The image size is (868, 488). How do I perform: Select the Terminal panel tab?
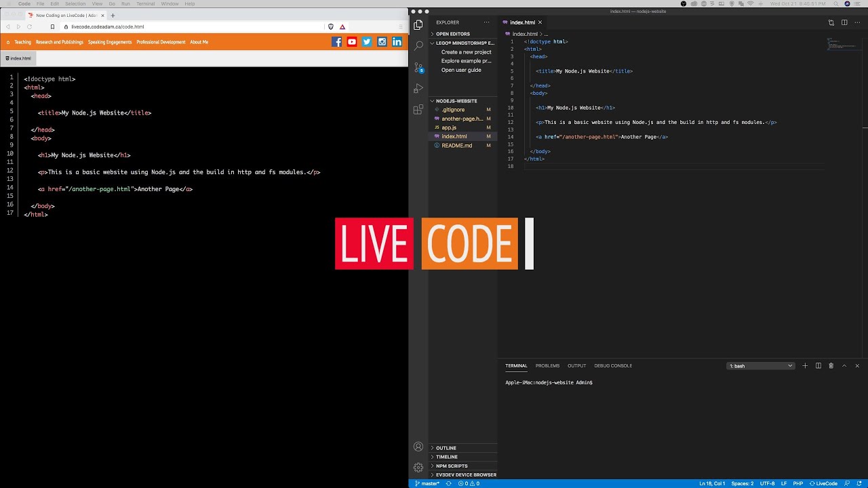516,366
